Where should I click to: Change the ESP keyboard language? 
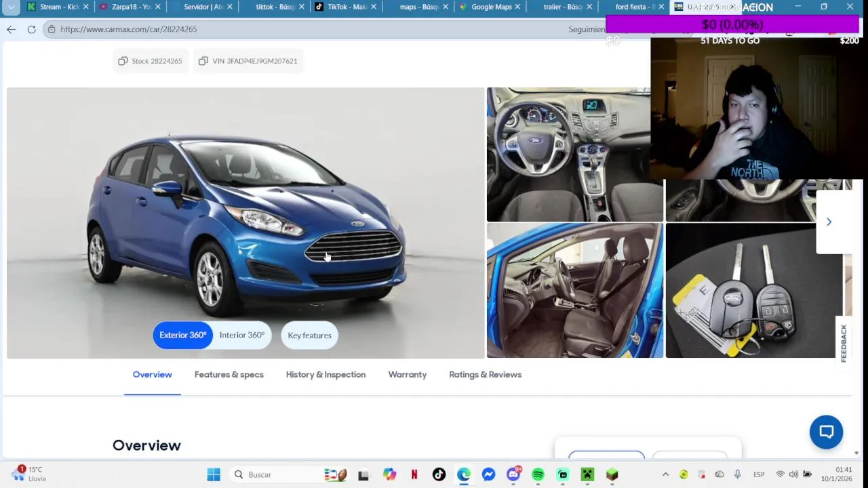759,474
